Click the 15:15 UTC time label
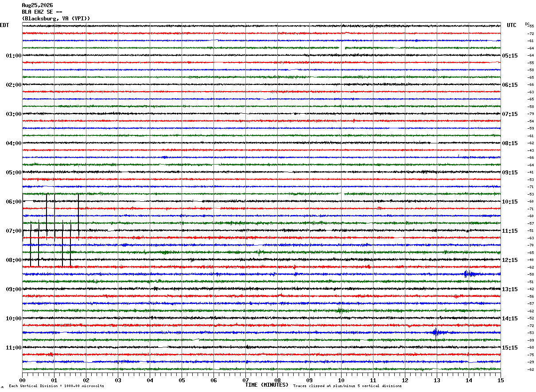The image size is (536, 392). 510,348
